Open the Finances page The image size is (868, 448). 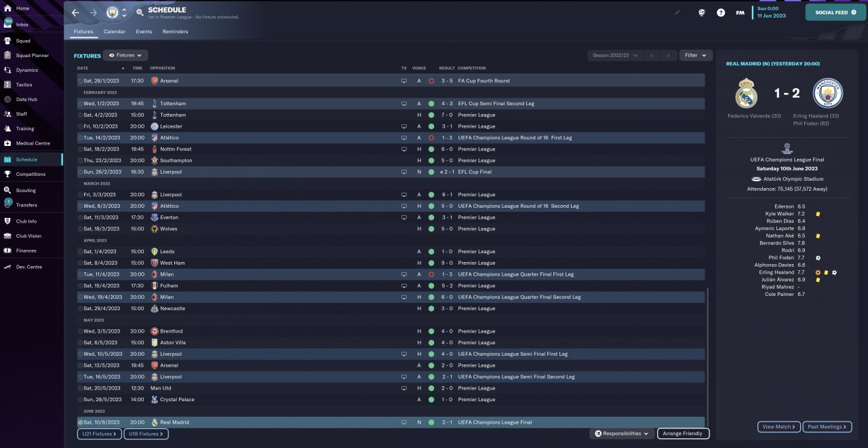click(x=26, y=250)
